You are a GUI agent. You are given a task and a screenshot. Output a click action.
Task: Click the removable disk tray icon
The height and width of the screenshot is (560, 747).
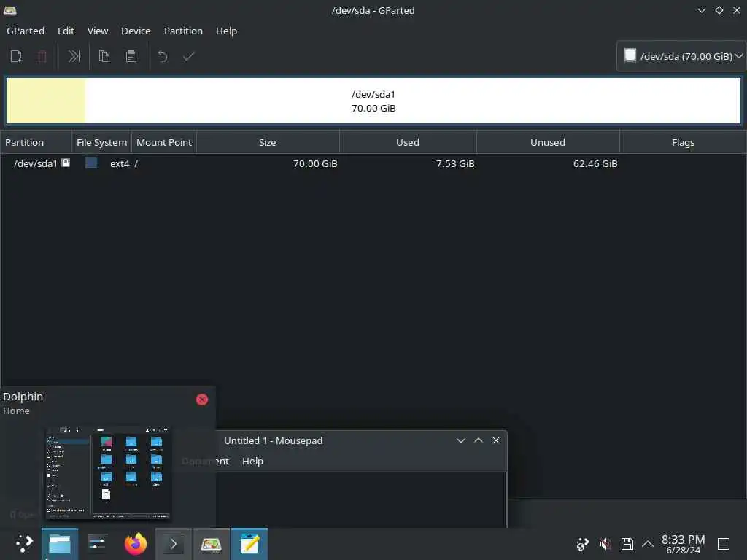(x=627, y=544)
